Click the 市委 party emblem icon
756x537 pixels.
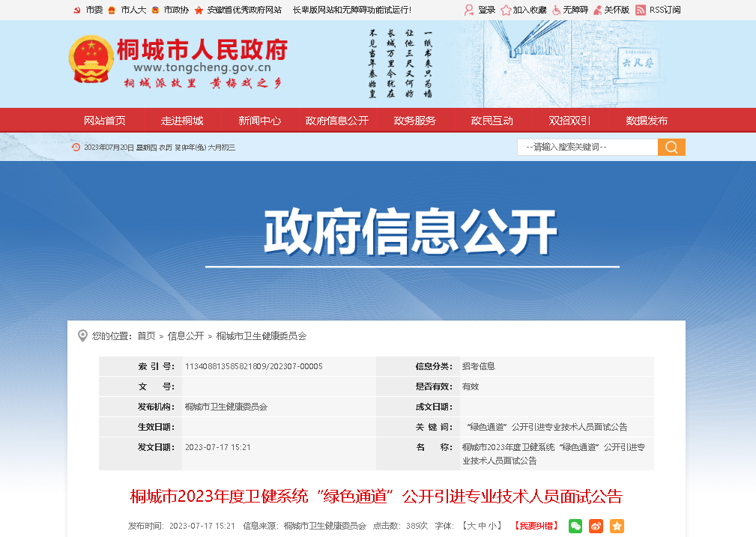pyautogui.click(x=77, y=10)
